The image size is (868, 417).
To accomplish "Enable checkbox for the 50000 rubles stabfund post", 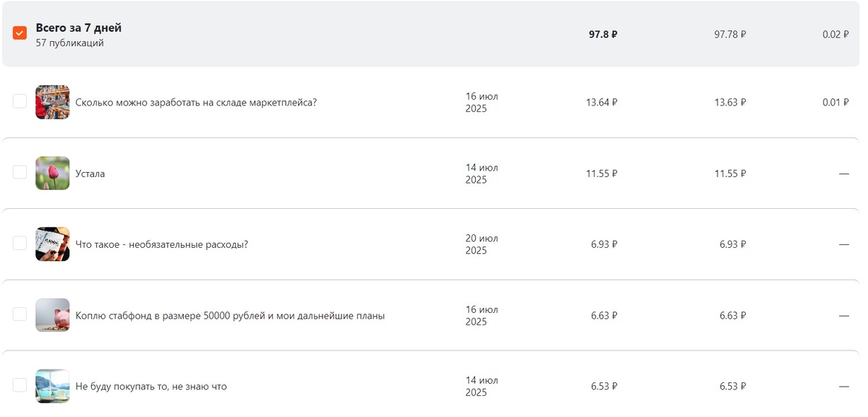I will [x=20, y=314].
